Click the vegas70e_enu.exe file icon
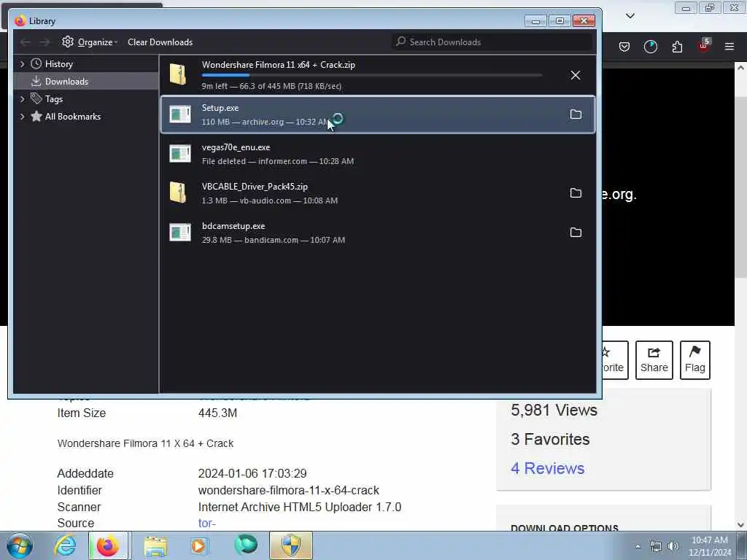Image resolution: width=747 pixels, height=560 pixels. click(180, 153)
